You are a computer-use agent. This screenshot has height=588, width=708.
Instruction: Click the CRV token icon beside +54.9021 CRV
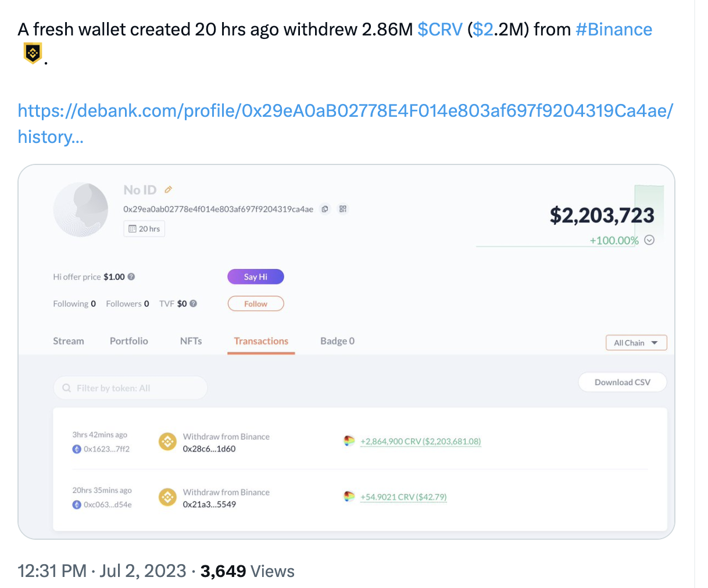coord(349,497)
